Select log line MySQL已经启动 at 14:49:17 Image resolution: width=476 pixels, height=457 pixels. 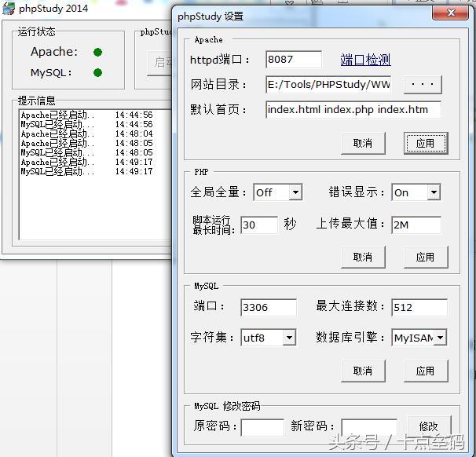point(87,171)
